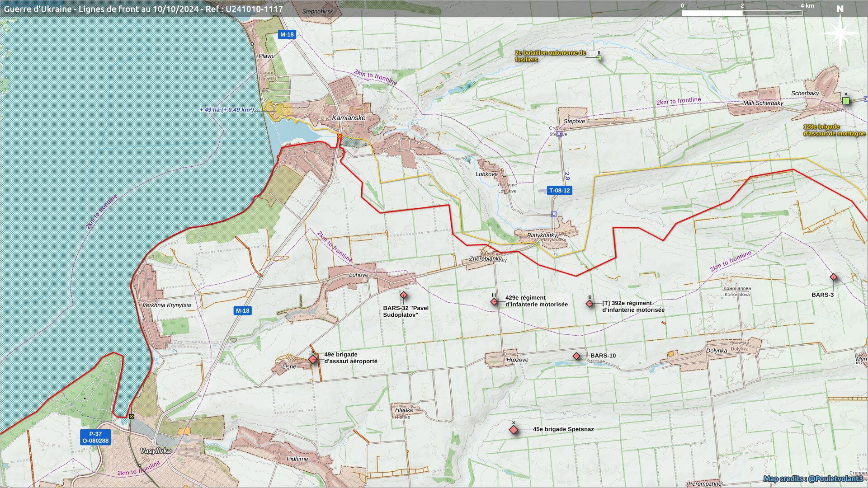Click the 392e régiment d'infanterie motorisée marker

coord(590,304)
